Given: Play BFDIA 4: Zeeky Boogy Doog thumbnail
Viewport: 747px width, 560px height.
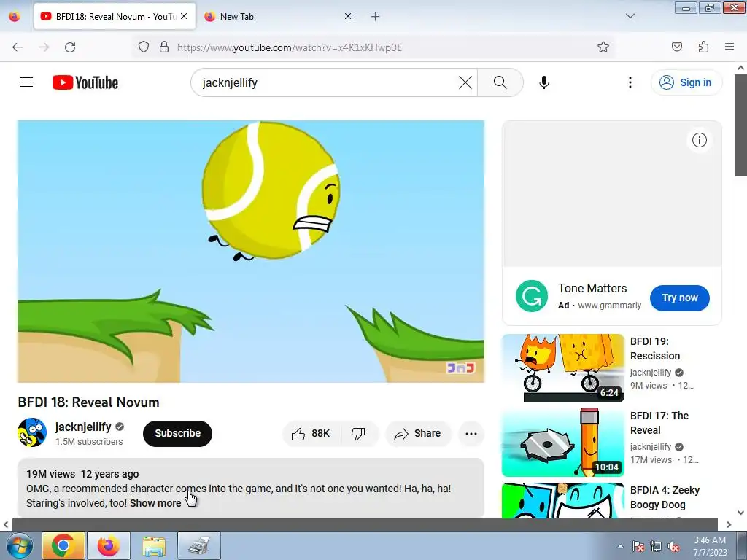Looking at the screenshot, I should 562,500.
